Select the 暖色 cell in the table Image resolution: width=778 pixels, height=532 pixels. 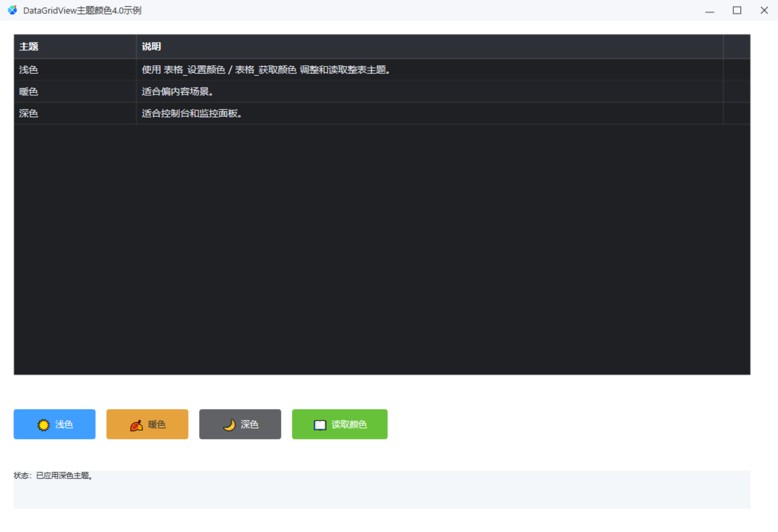click(x=75, y=91)
